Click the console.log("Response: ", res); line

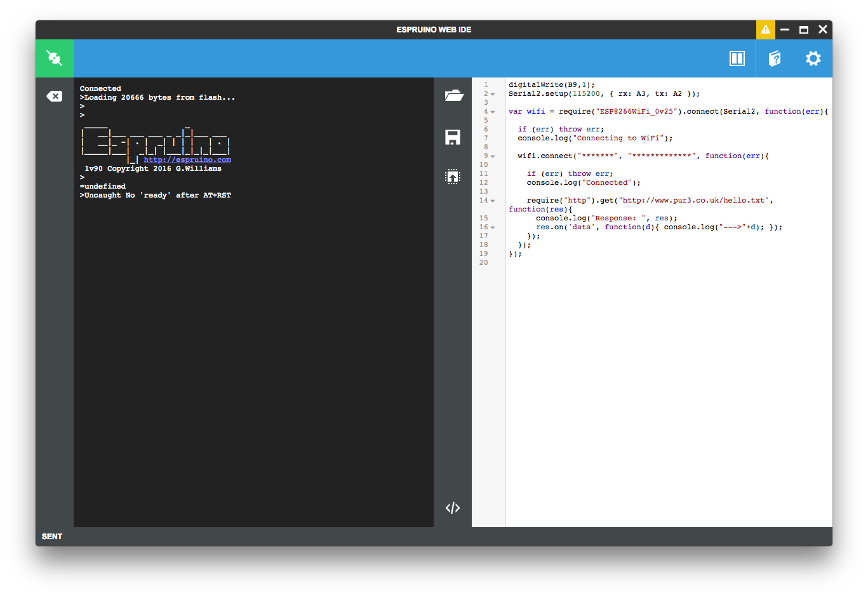pyautogui.click(x=606, y=218)
